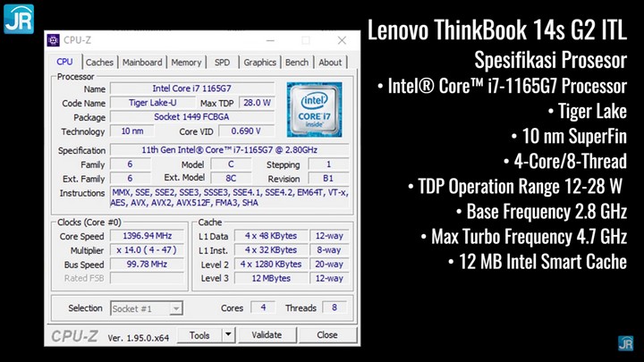Click the Max TDP value '28.0 W'
Viewport: 644px width, 362px height.
257,103
